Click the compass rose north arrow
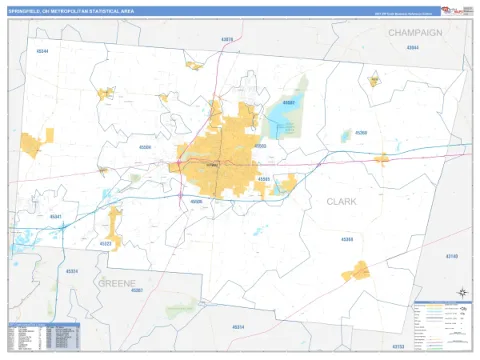Image resolution: width=480 pixels, height=360 pixels. [x=462, y=293]
